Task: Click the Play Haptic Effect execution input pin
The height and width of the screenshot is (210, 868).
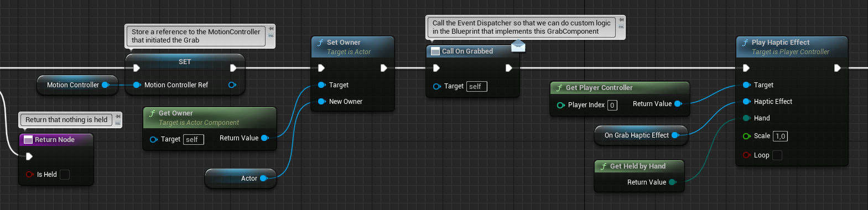Action: click(x=746, y=68)
